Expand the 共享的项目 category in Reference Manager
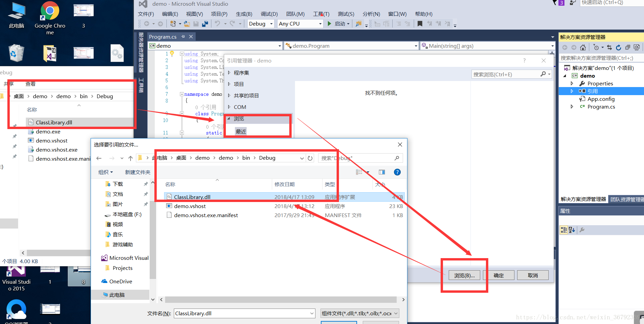The height and width of the screenshot is (324, 644). [229, 95]
